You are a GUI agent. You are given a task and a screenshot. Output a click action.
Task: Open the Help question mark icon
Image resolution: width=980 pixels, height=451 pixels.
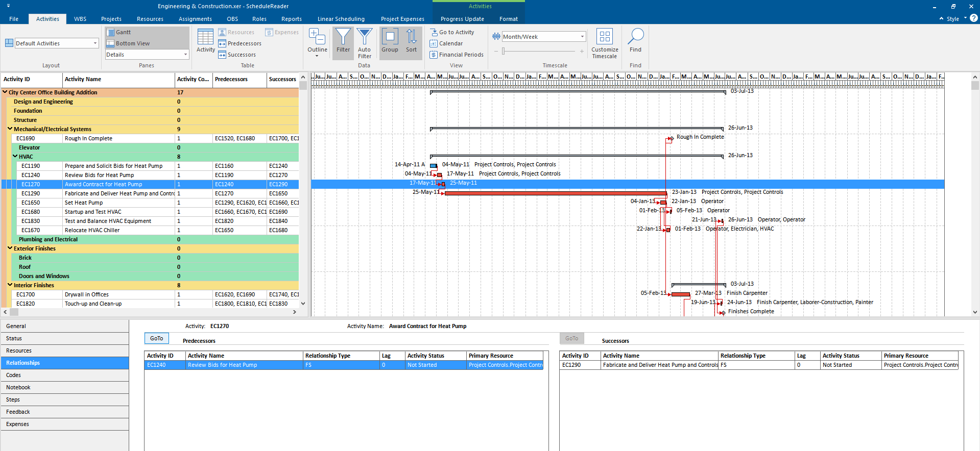[x=974, y=18]
